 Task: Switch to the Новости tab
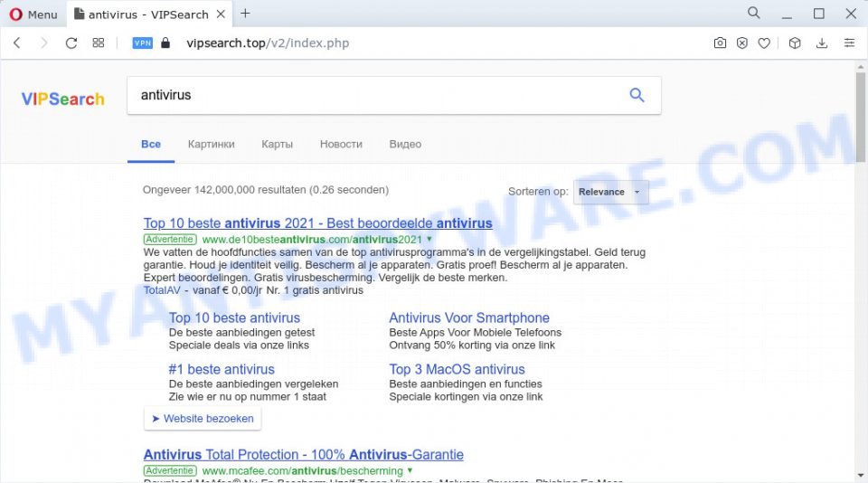341,144
